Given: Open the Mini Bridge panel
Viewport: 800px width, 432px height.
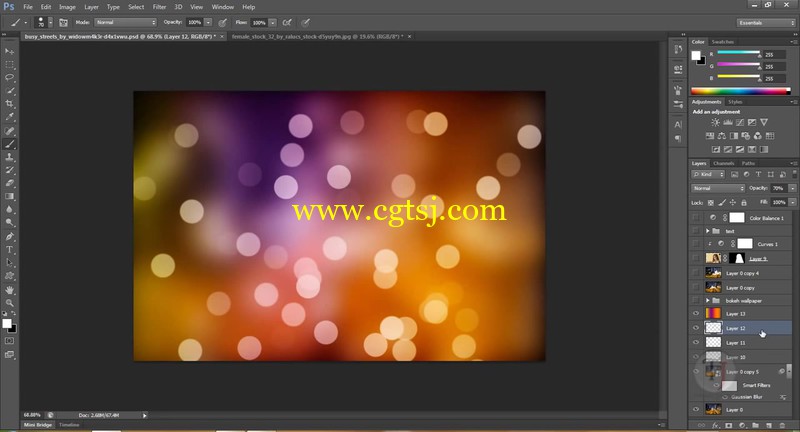Looking at the screenshot, I should coord(38,424).
